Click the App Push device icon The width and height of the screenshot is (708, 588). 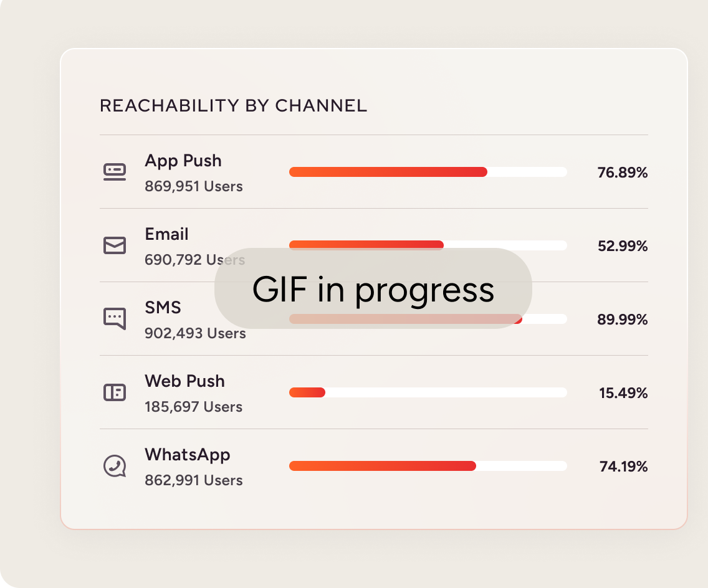click(x=115, y=172)
